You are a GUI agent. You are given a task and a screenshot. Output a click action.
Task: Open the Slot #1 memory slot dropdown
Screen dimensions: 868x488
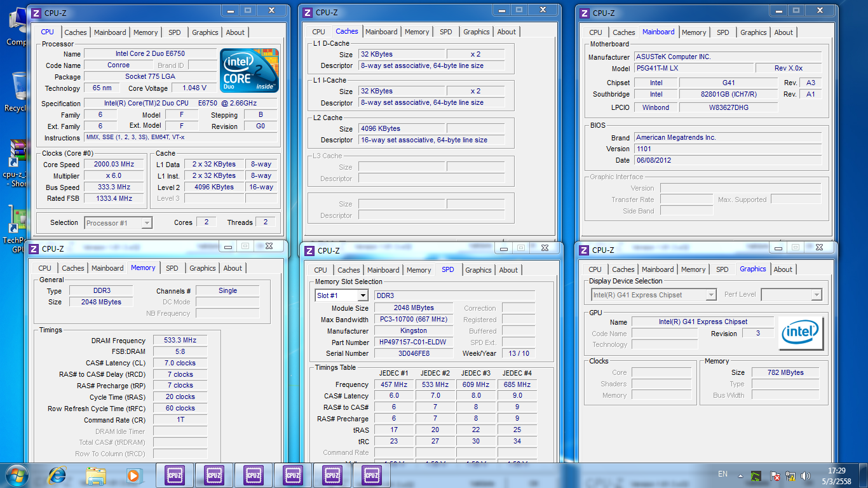(362, 295)
